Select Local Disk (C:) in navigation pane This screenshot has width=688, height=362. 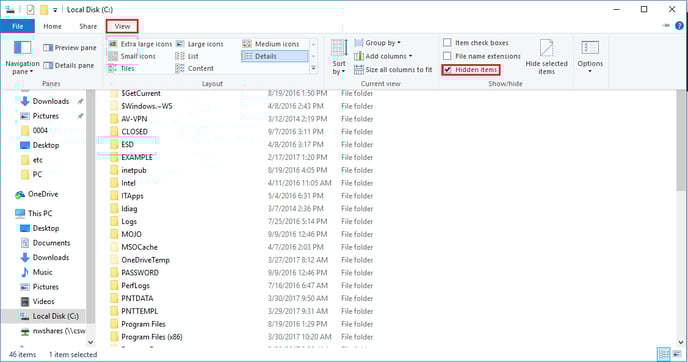[55, 316]
